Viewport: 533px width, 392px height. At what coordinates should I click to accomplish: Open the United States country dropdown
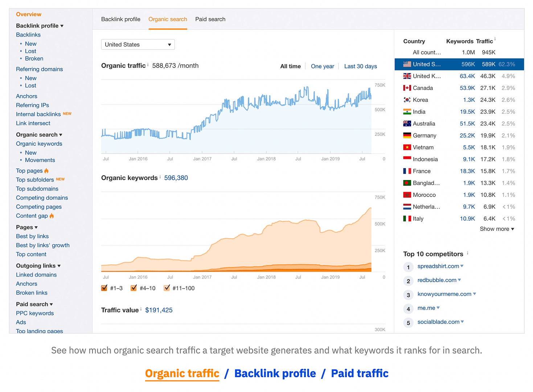138,44
